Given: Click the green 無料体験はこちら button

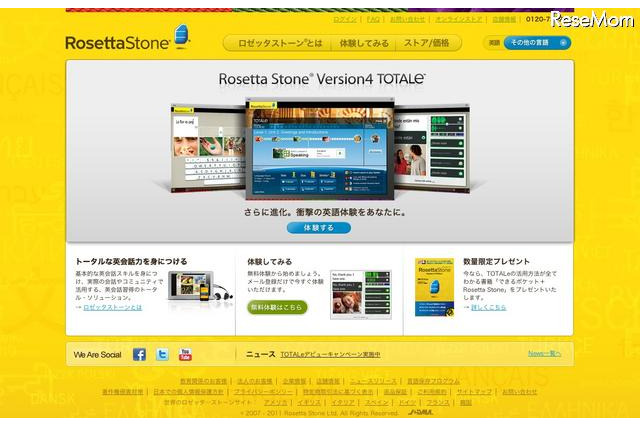Looking at the screenshot, I should pos(277,307).
